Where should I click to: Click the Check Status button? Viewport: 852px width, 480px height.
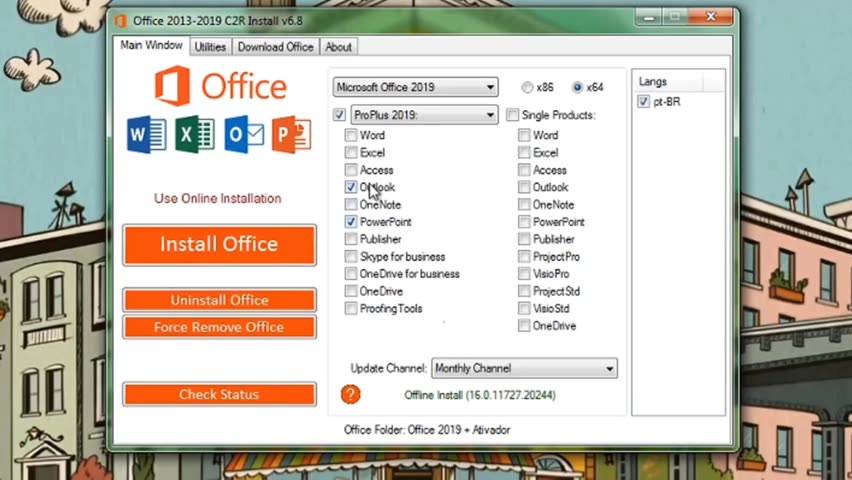click(x=219, y=394)
